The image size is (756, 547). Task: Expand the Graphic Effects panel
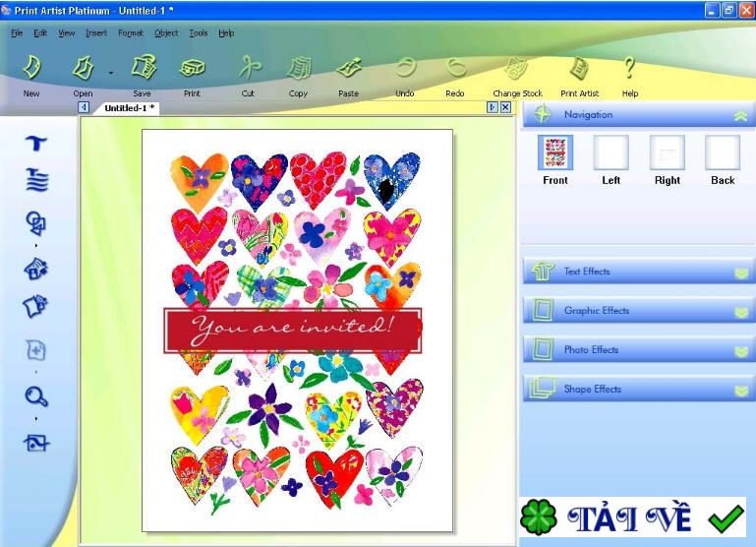click(x=741, y=313)
